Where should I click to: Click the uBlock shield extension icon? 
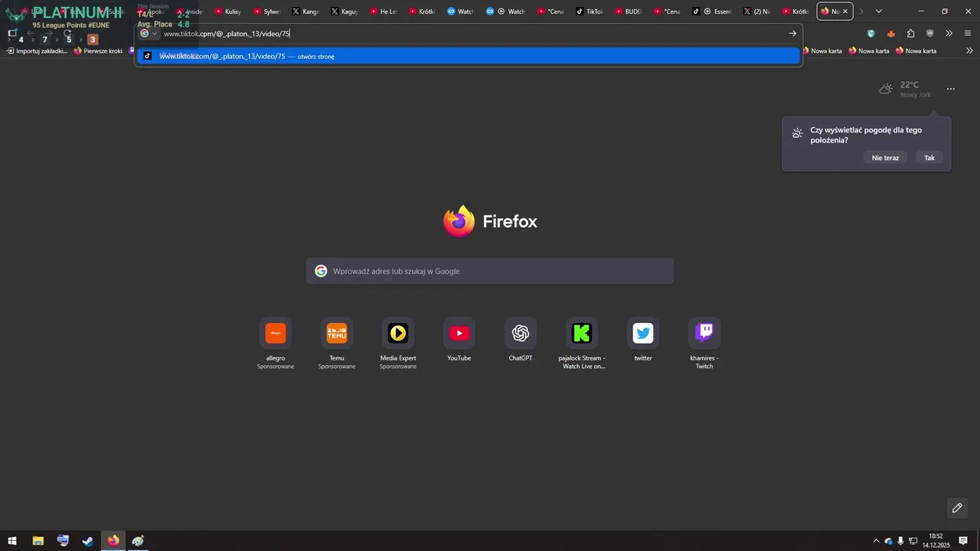pyautogui.click(x=929, y=33)
